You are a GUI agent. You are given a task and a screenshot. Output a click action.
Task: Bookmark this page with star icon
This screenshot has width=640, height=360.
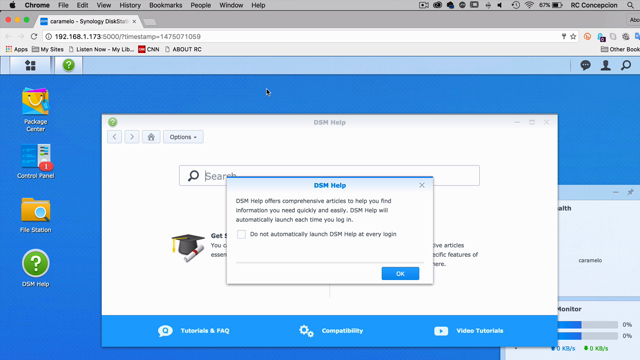[x=573, y=36]
